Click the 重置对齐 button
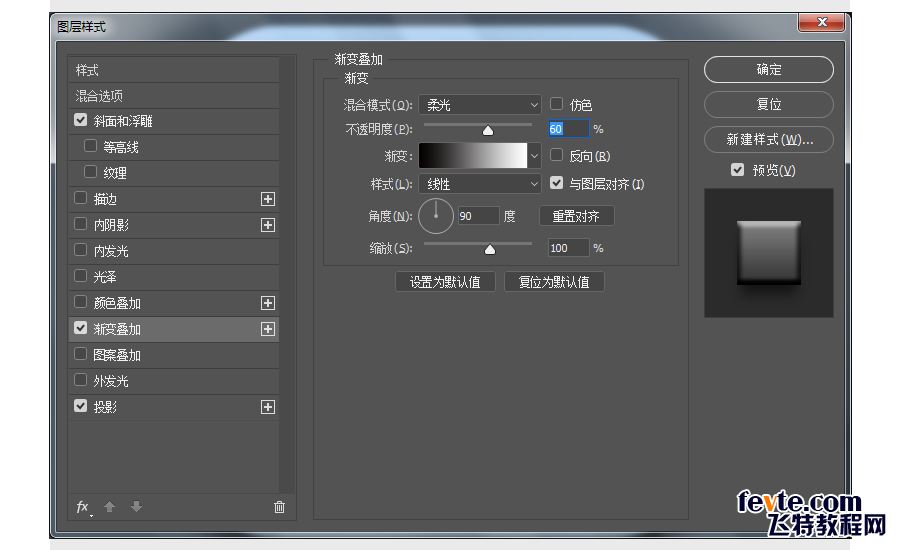This screenshot has height=550, width=900. tap(576, 216)
